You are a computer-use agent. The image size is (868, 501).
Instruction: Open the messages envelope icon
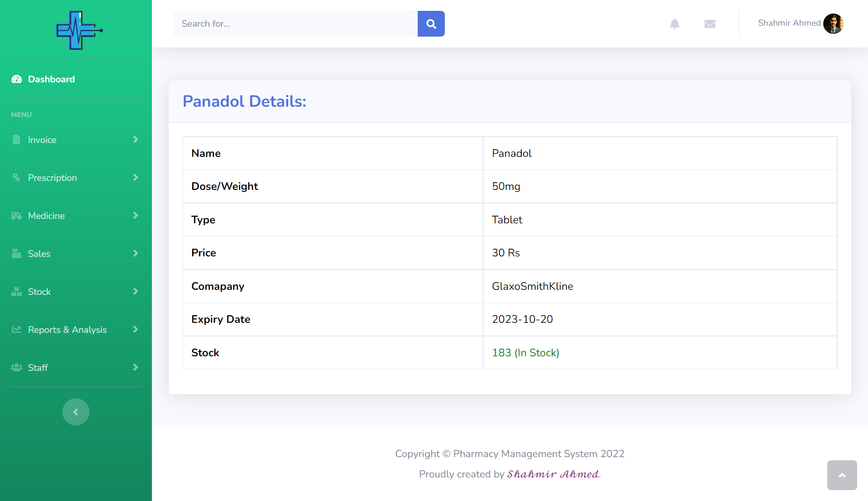click(710, 24)
